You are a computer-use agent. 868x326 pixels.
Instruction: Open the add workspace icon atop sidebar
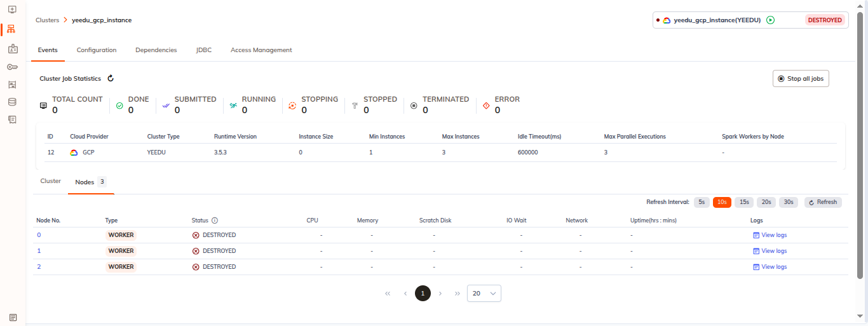[13, 10]
